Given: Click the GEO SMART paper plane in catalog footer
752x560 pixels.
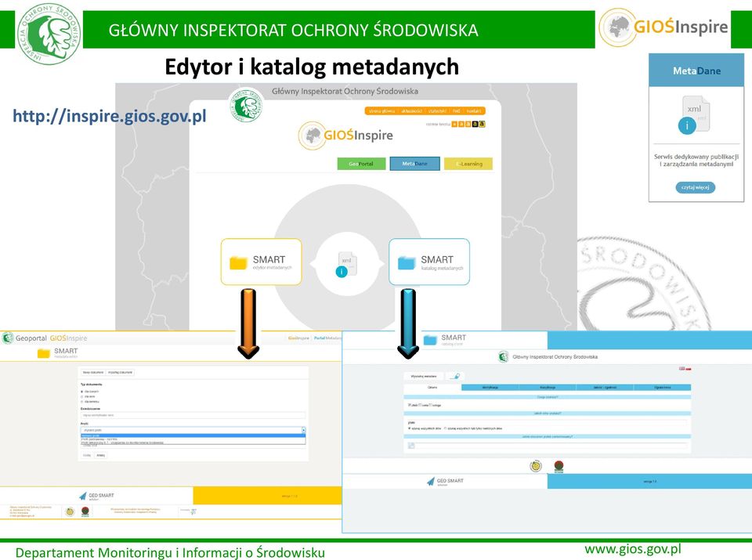Looking at the screenshot, I should 431,481.
